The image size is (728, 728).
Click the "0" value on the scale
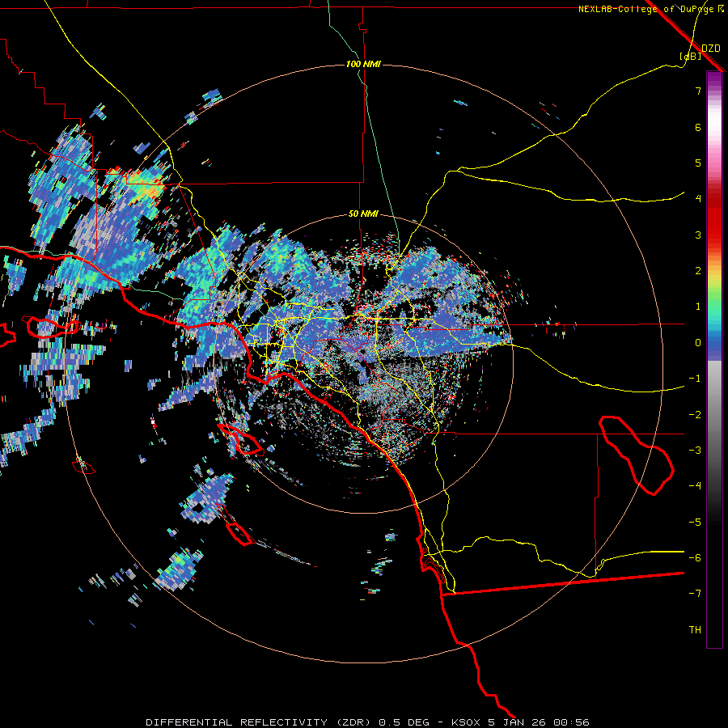[698, 343]
